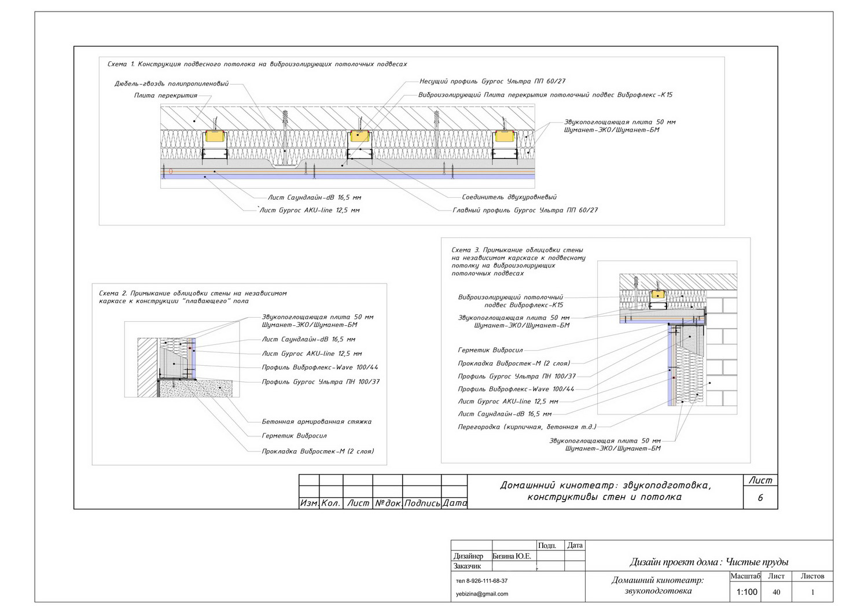Screen dimensions: 868x614
Task: Select 'Несущий профиль Gyproc Ультра ПП 60/27' label
Action: [x=492, y=82]
